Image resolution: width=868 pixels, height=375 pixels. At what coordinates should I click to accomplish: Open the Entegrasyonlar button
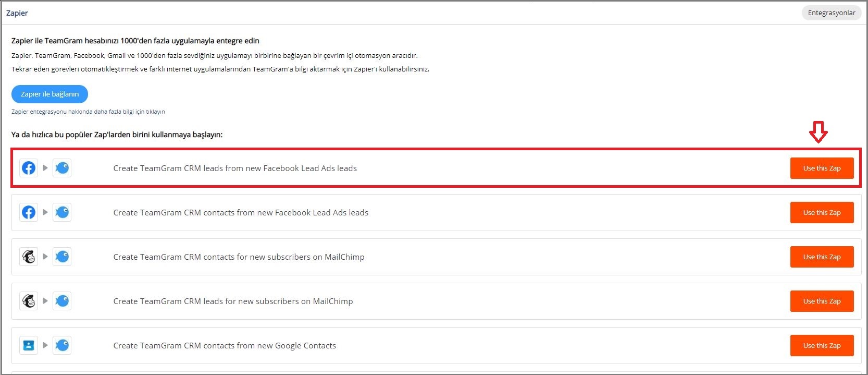(832, 13)
